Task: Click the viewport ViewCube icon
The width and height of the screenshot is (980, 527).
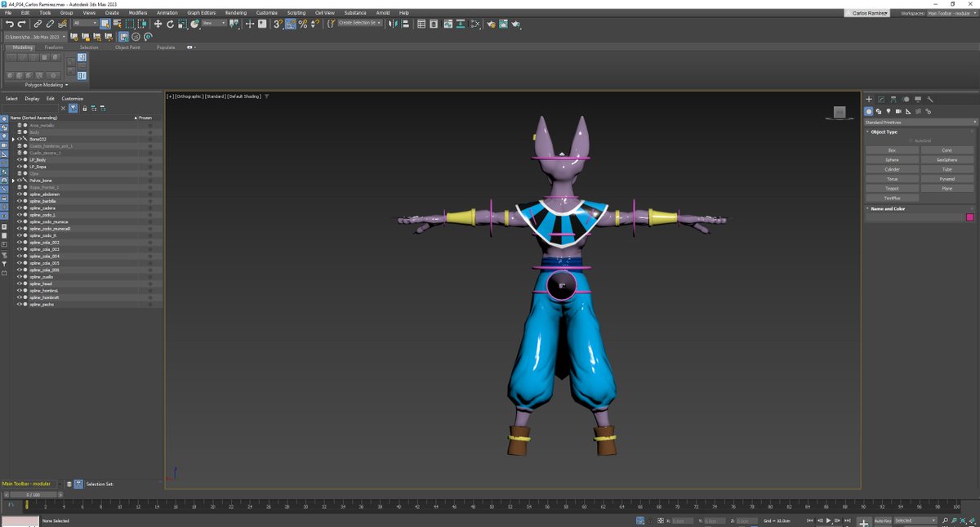Action: tap(839, 113)
